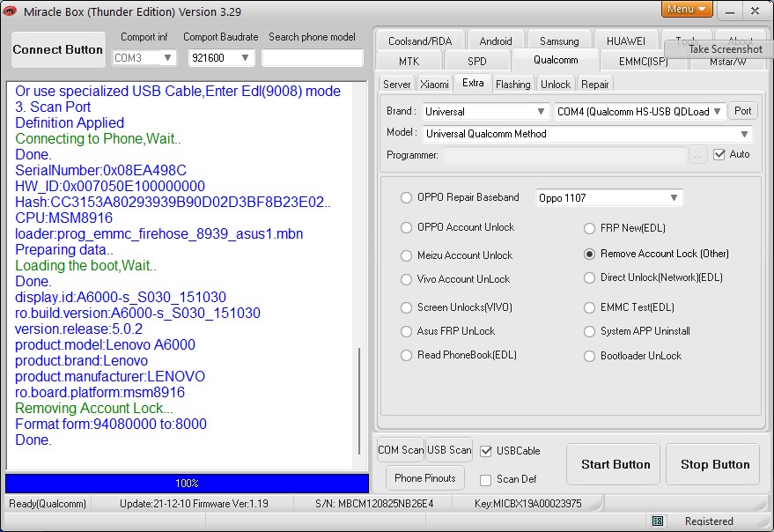Switch to the HUAWEI tab
The image size is (774, 532).
coord(626,41)
